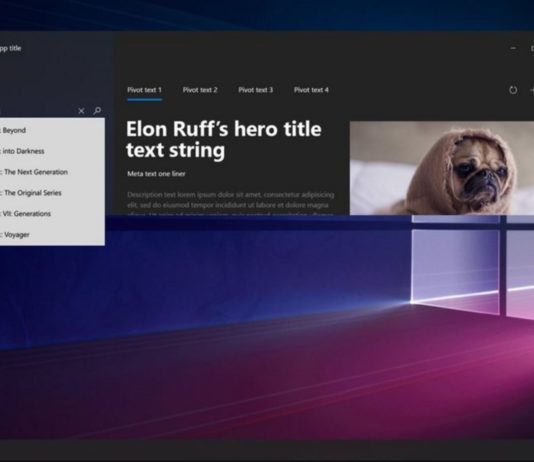534x462 pixels.
Task: Select the 'Voyager' suggestion
Action: 52,235
